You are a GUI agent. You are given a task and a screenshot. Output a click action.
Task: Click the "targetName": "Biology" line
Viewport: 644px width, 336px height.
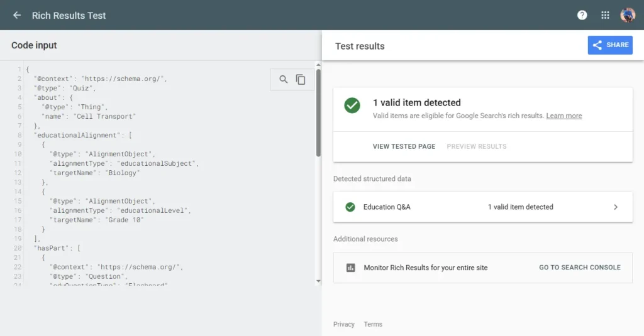click(x=94, y=173)
